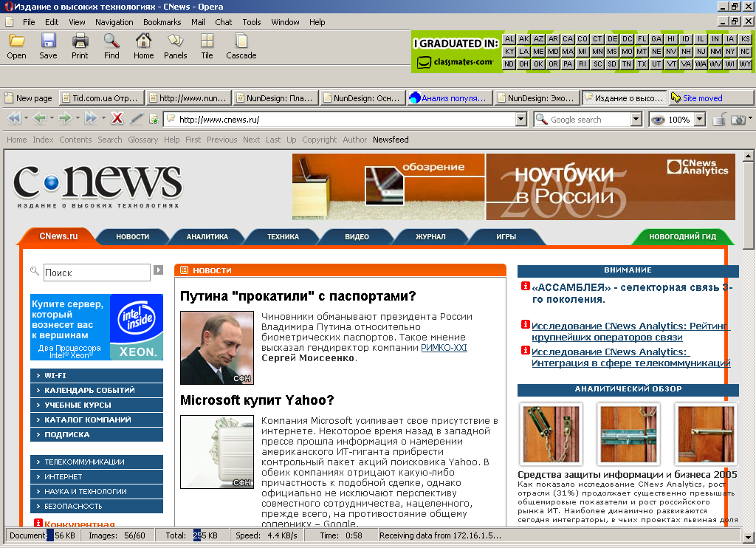This screenshot has width=756, height=548.
Task: Open the Bookmarks menu
Action: (162, 22)
